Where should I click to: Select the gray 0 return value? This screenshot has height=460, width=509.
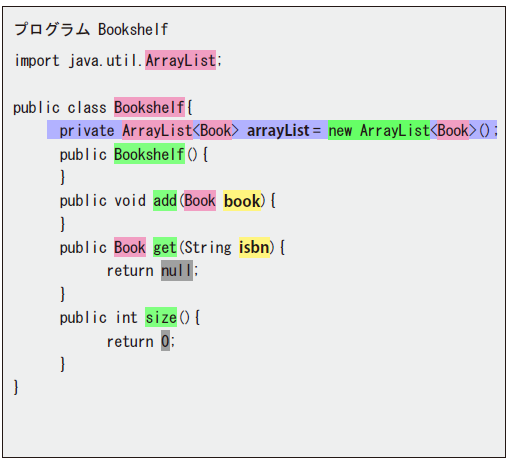click(x=165, y=341)
